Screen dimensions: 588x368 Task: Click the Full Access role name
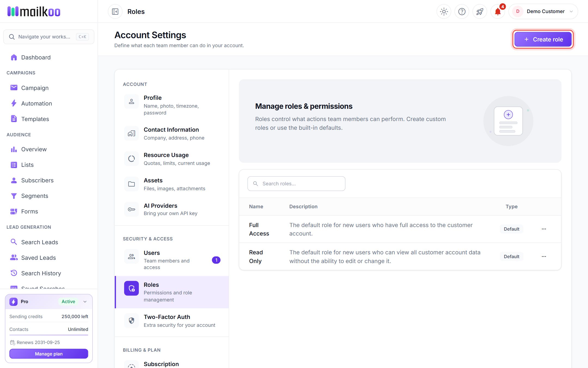click(259, 229)
